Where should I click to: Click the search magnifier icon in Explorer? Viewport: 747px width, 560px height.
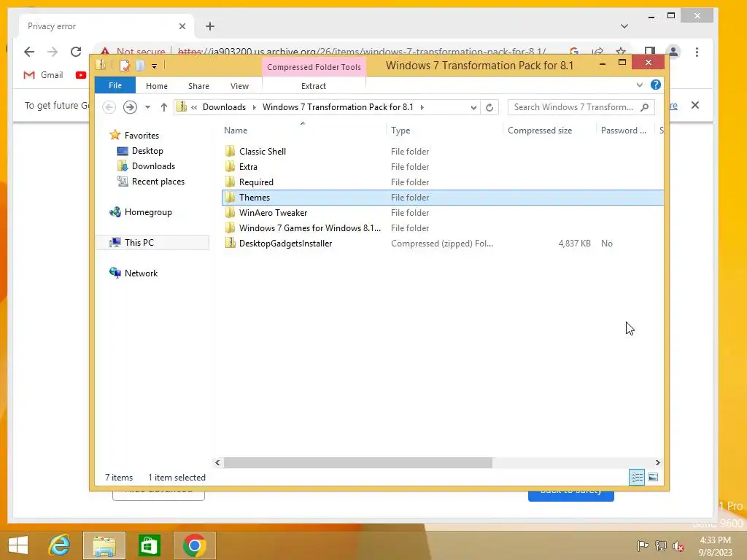[x=645, y=107]
